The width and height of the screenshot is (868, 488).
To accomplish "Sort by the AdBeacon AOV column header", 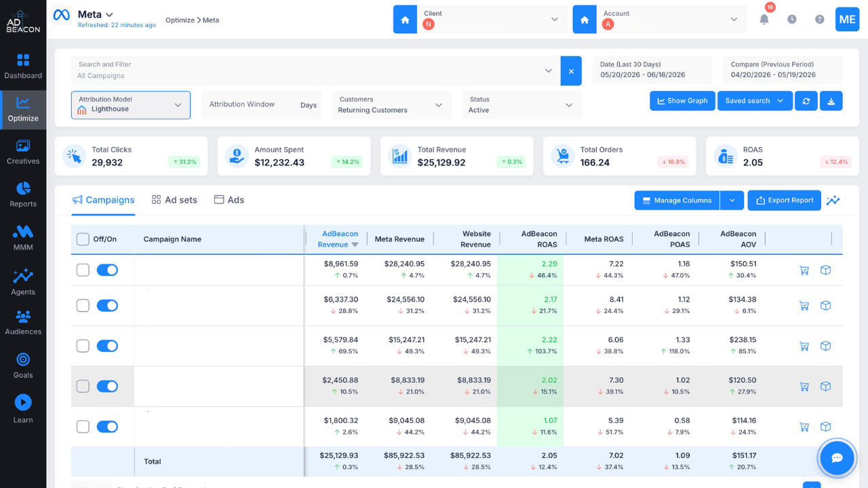I will [x=738, y=239].
